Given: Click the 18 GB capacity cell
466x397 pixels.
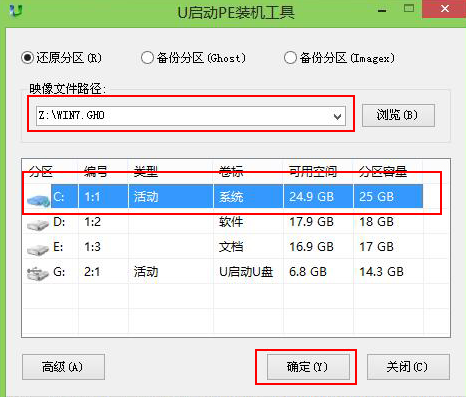Looking at the screenshot, I should [x=376, y=222].
